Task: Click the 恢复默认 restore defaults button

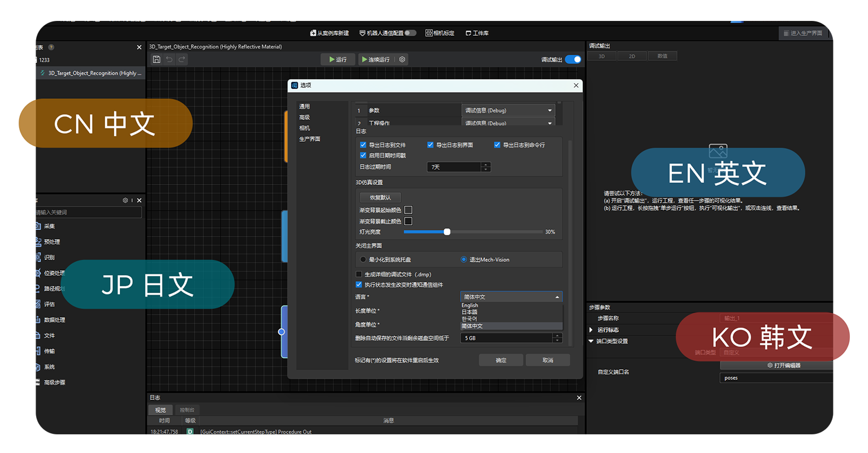Action: (x=380, y=198)
